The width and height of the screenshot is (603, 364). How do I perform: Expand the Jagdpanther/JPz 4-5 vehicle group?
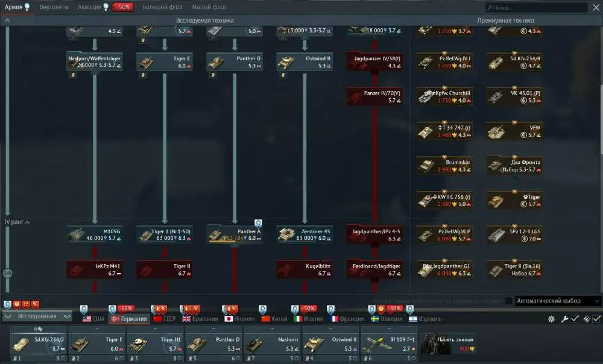(375, 235)
